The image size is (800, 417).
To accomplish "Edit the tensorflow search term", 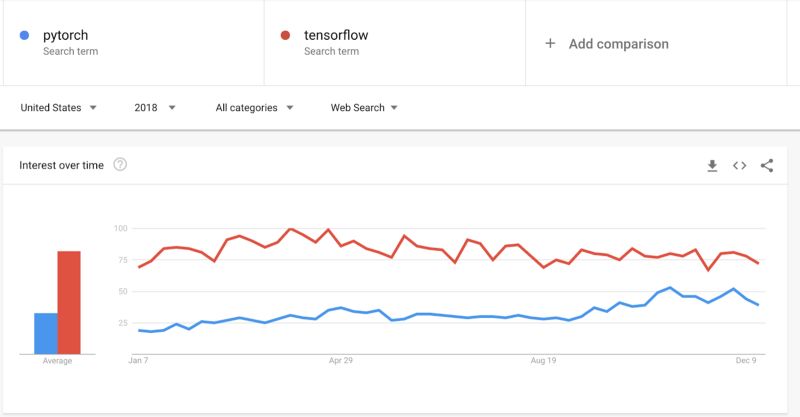I will pos(336,35).
